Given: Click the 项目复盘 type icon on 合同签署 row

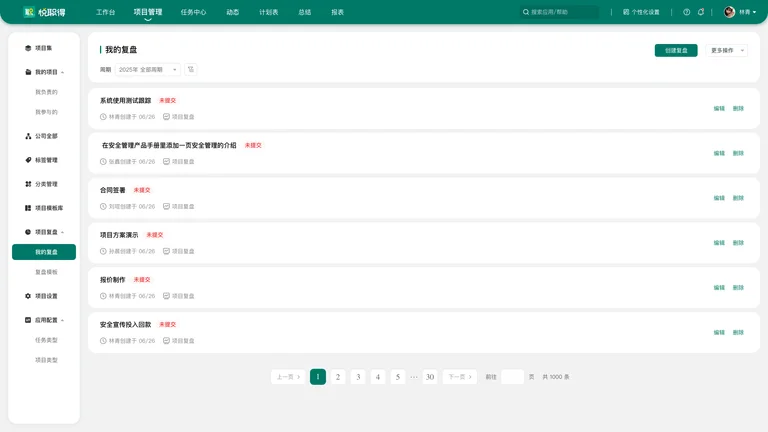Looking at the screenshot, I should pyautogui.click(x=166, y=206).
